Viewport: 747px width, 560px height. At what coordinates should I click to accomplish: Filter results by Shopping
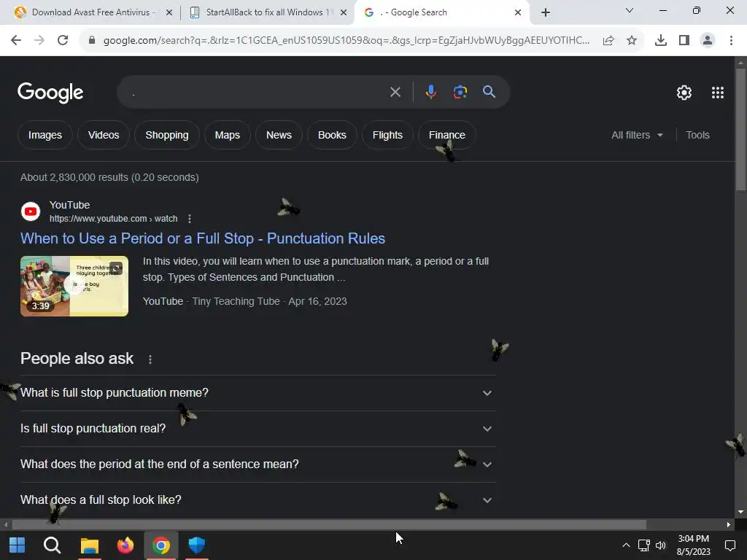(x=167, y=135)
